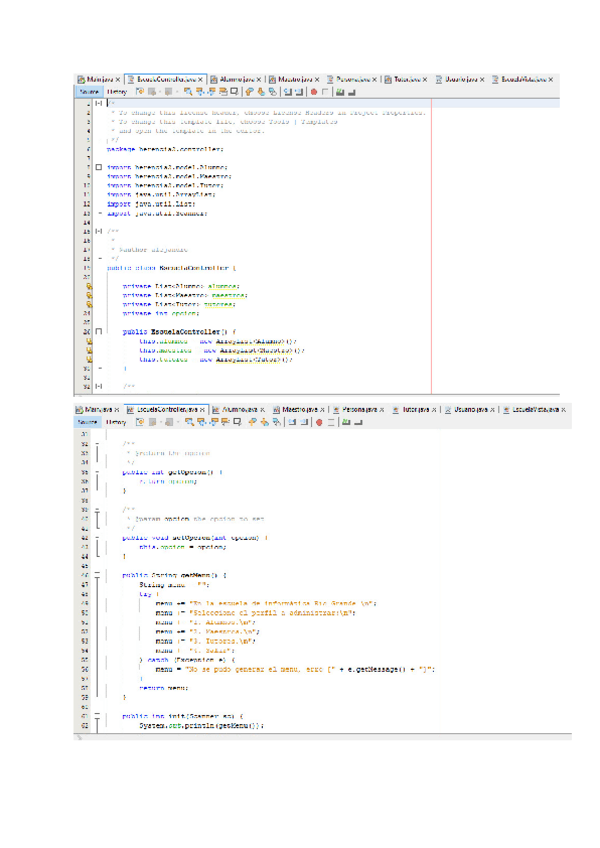Click hint lightbulb beside the List<Alumno> alumnos declaration
This screenshot has height=848, width=600.
click(x=88, y=285)
